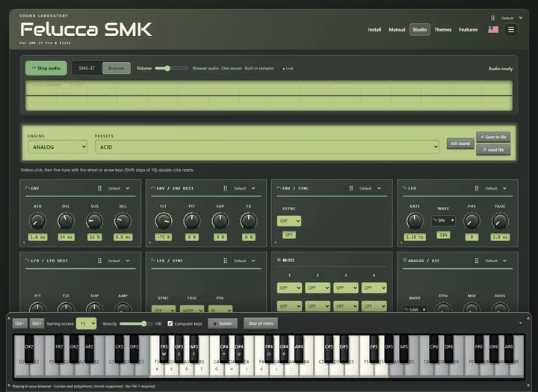Expand the Default dropdown in the LFO panel header
The image size is (538, 392).
point(496,188)
